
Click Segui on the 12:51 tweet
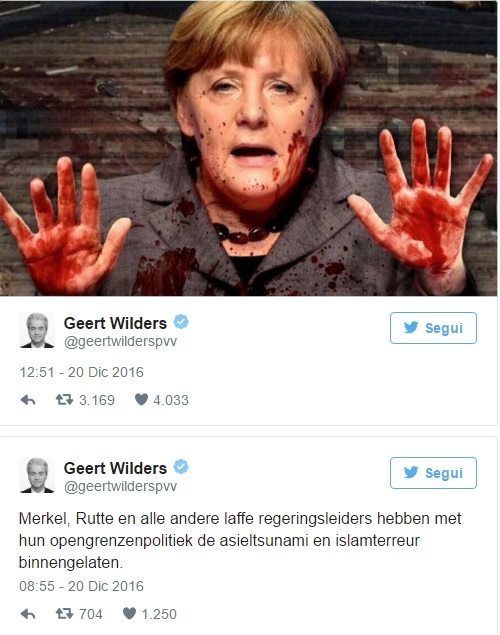pos(433,328)
